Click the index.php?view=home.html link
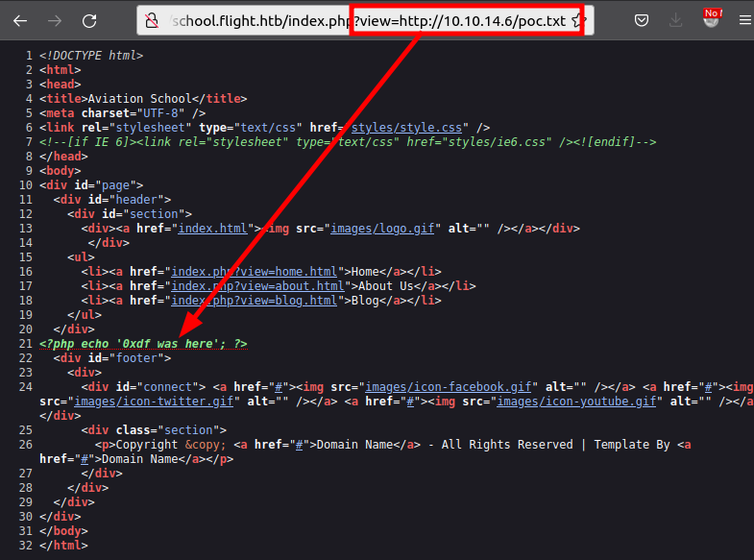Viewport: 754px width, 560px height. click(254, 272)
